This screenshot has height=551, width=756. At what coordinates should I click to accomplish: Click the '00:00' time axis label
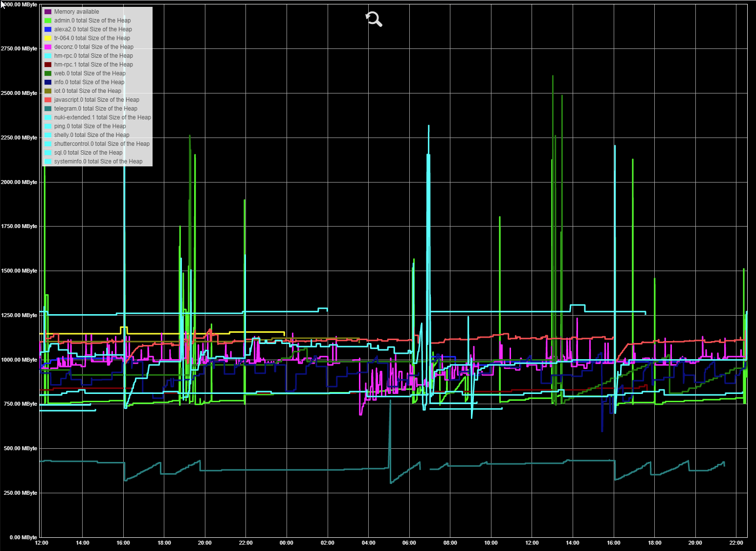(287, 543)
